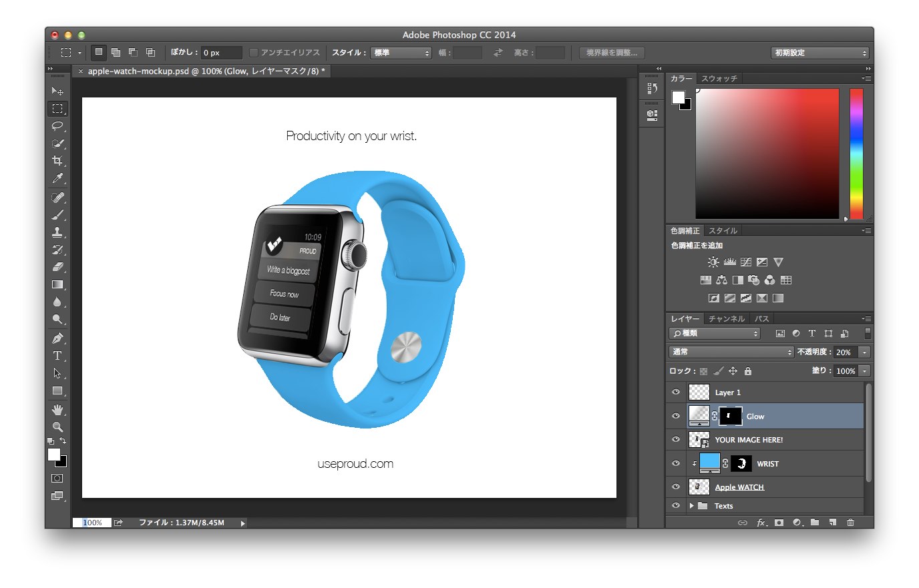Select the Zoom tool
Viewport: 919px width, 588px height.
coord(57,426)
